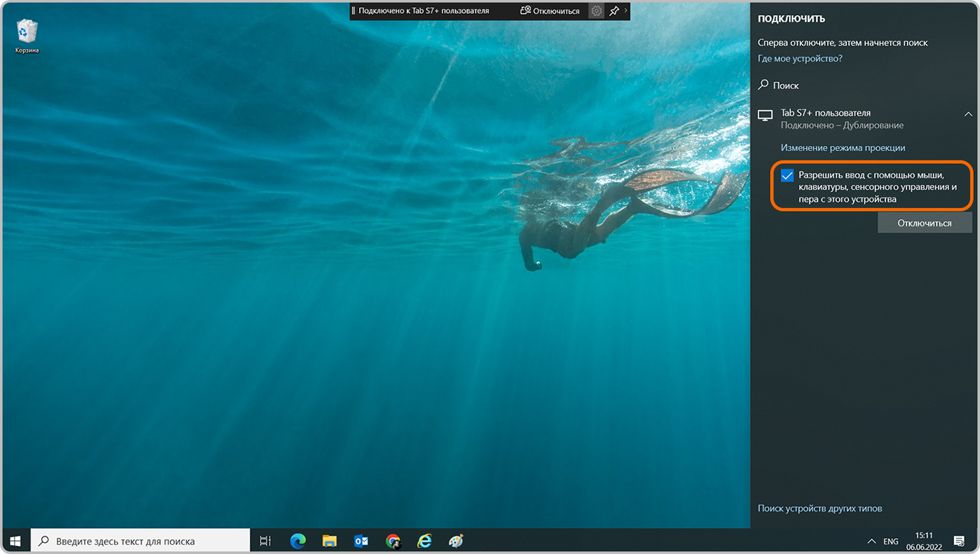The width and height of the screenshot is (980, 554).
Task: Show hidden system tray icons
Action: point(871,541)
